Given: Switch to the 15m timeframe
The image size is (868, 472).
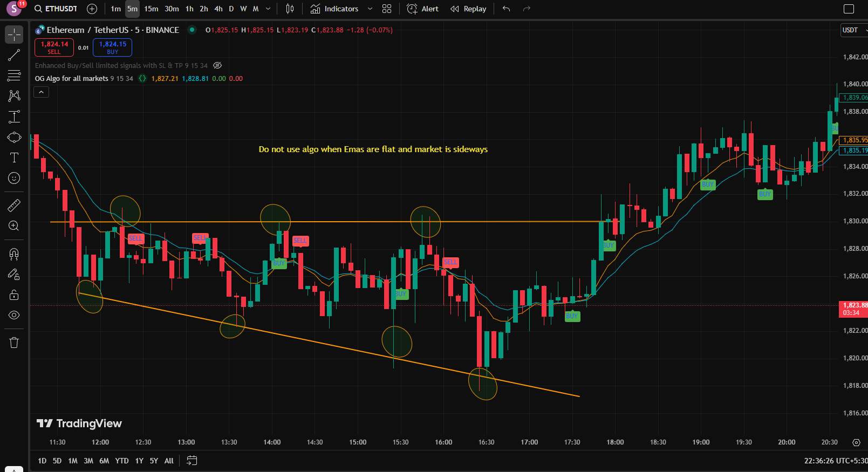Looking at the screenshot, I should click(x=151, y=9).
